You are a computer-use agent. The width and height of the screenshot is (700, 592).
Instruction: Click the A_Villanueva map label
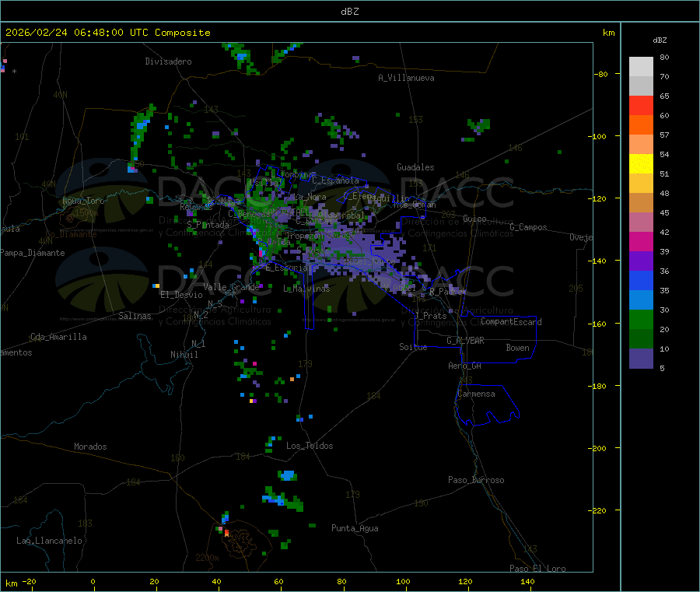pyautogui.click(x=406, y=78)
